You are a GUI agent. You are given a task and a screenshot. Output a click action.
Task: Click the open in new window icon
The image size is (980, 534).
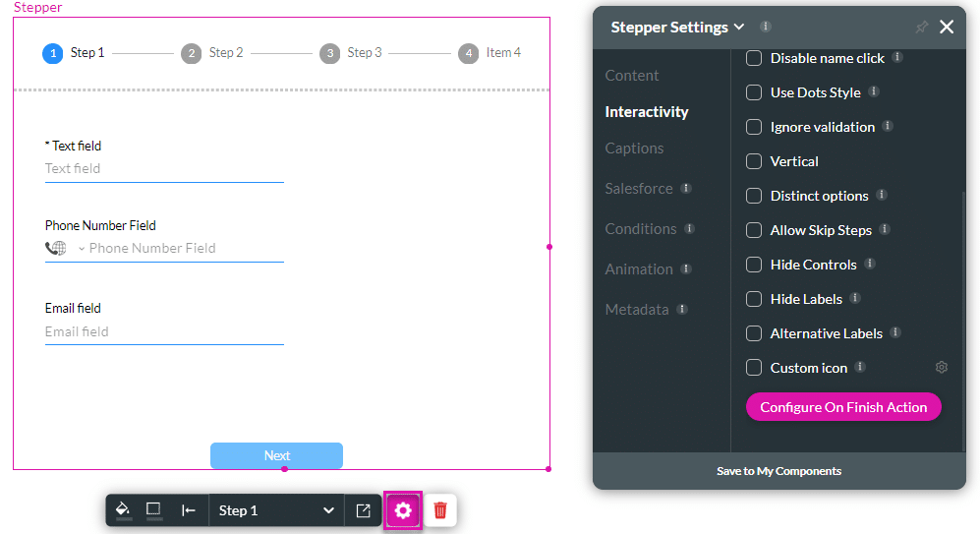pos(363,510)
